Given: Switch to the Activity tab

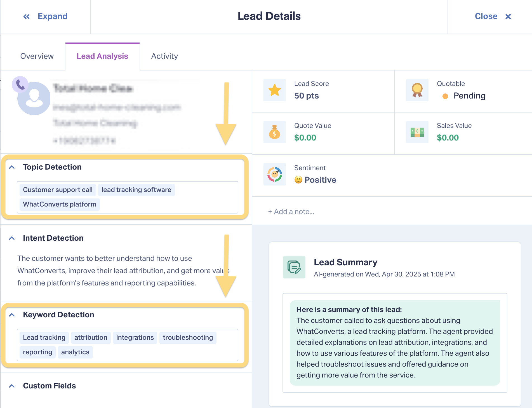Looking at the screenshot, I should tap(164, 56).
